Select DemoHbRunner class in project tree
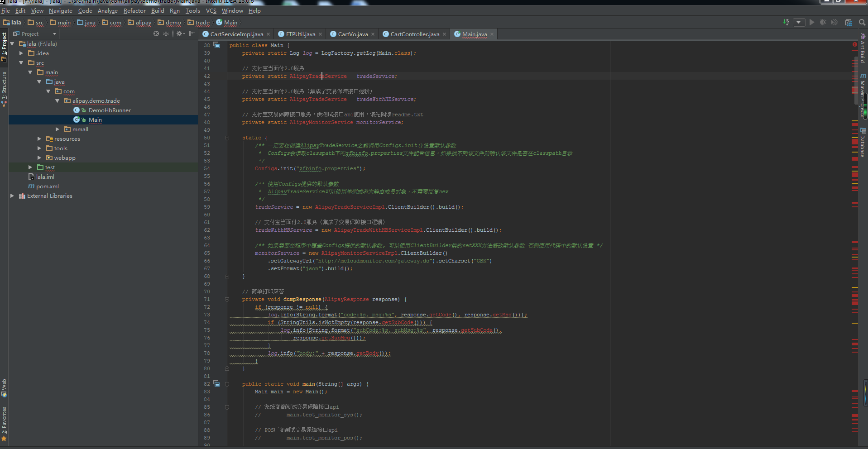The image size is (868, 449). [x=110, y=110]
